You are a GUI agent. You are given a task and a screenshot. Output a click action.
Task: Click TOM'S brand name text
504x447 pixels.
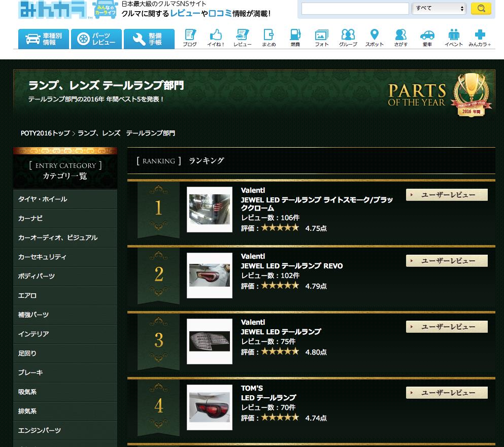(x=252, y=388)
